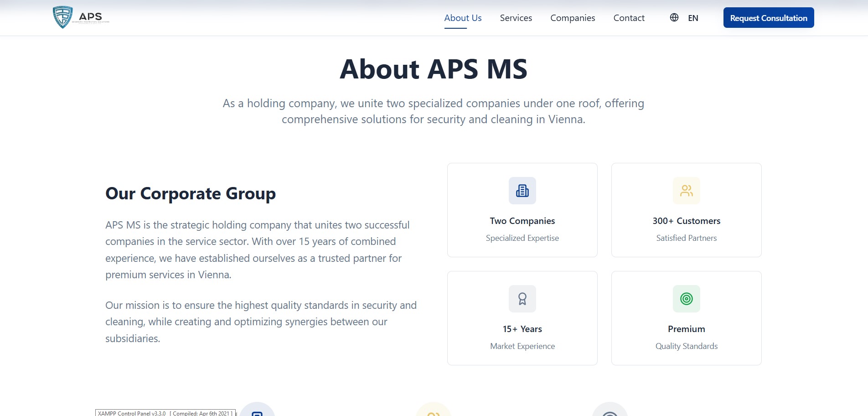The height and width of the screenshot is (416, 868).
Task: Open the About Us navigation item
Action: pos(463,18)
